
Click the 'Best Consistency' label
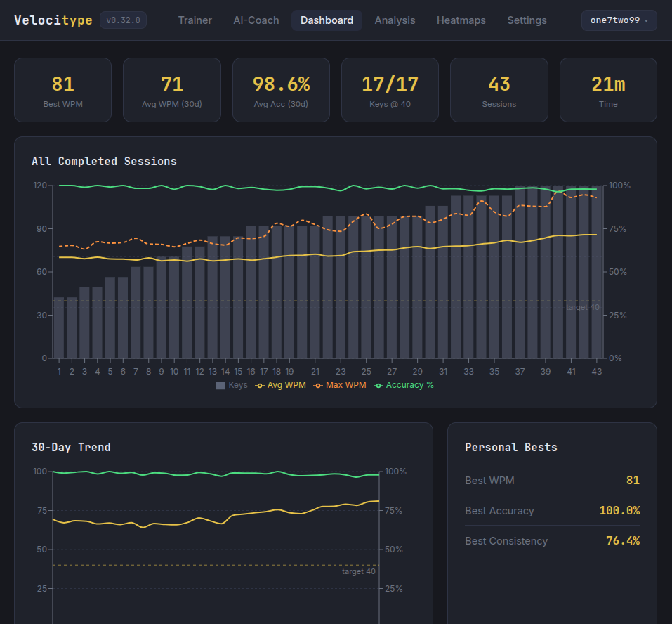point(506,541)
